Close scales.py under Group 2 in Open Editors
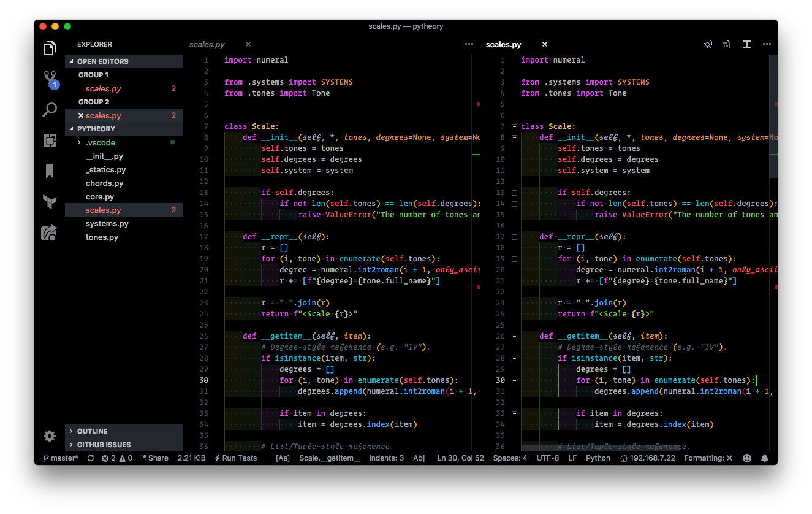 81,115
